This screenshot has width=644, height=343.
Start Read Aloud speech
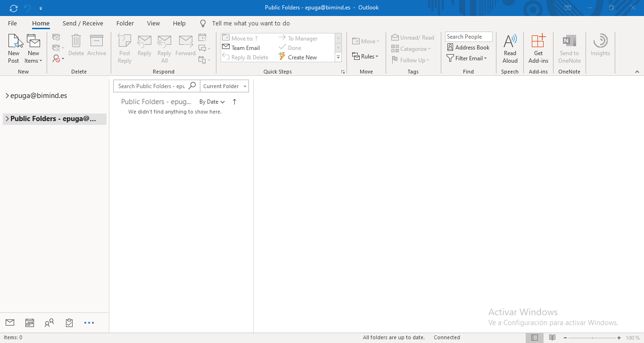tap(510, 49)
